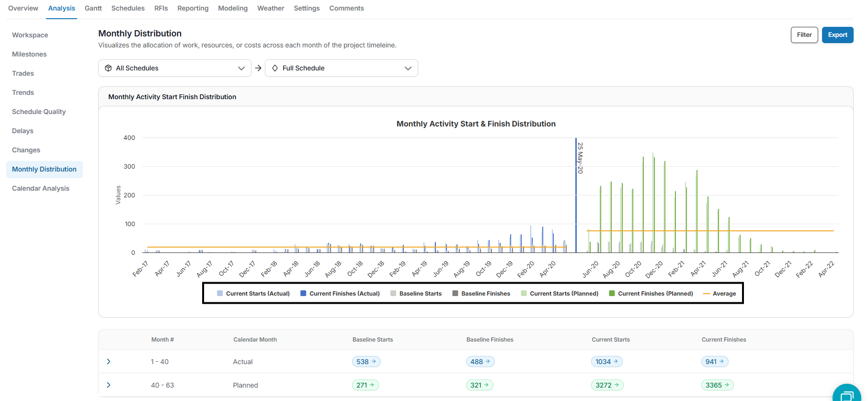Open Baseline Finishes 321 planned link
The width and height of the screenshot is (868, 401).
480,385
